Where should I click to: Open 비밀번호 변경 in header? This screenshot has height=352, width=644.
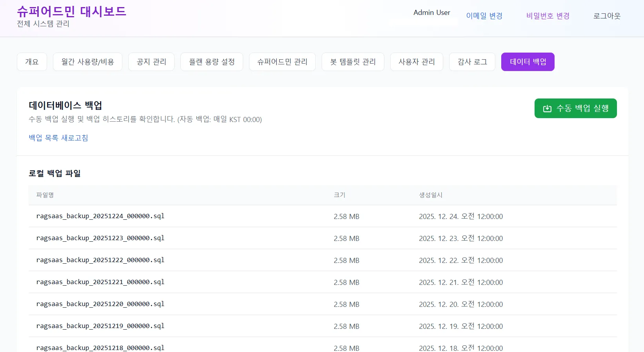tap(548, 16)
